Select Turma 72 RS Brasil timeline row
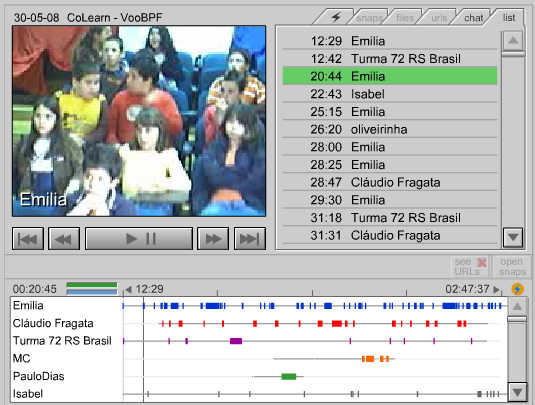 [x=62, y=341]
